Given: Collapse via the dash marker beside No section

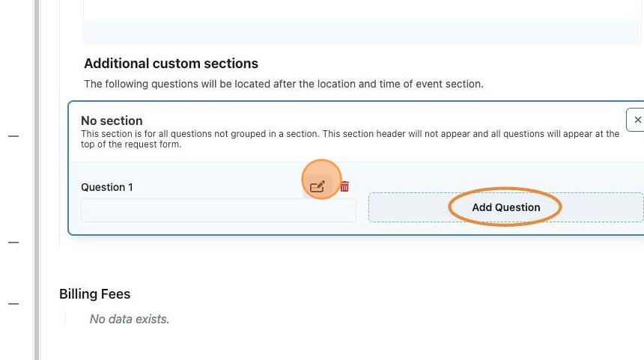Looking at the screenshot, I should pos(13,136).
